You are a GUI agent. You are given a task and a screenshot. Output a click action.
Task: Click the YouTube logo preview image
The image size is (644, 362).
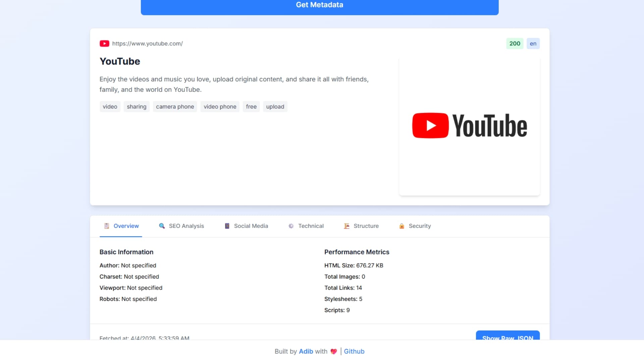tap(470, 126)
